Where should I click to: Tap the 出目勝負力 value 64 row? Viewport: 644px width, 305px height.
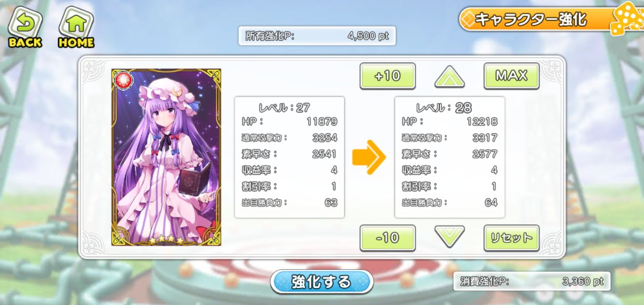449,203
